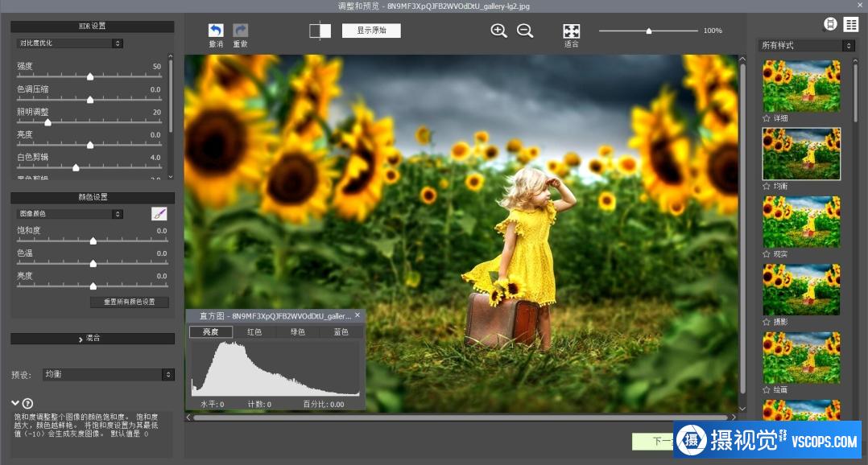Expand the 混合 blending section
The height and width of the screenshot is (465, 868).
click(93, 339)
